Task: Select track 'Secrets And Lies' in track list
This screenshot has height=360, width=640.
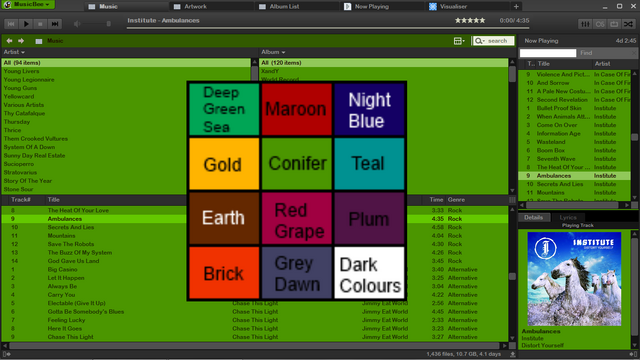Action: tap(71, 227)
